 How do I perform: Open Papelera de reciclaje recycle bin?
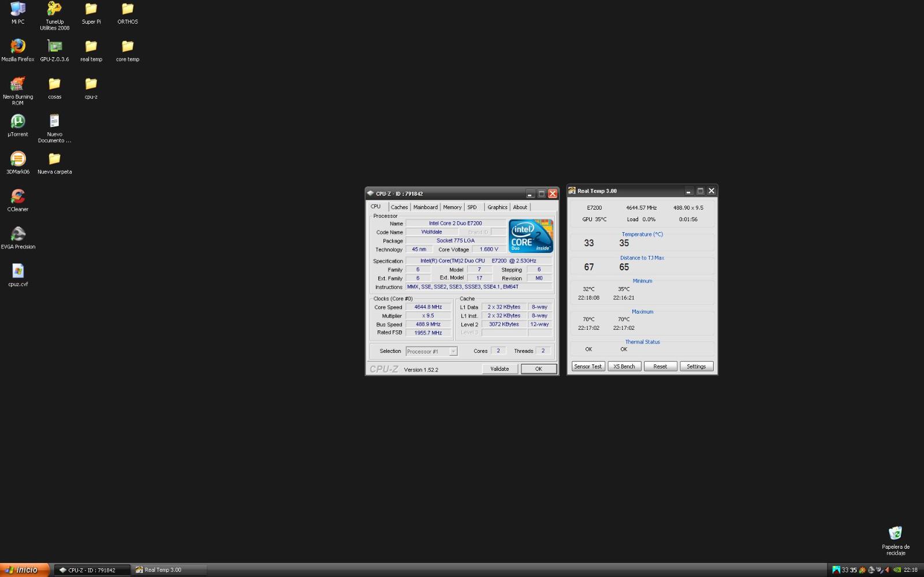point(896,540)
